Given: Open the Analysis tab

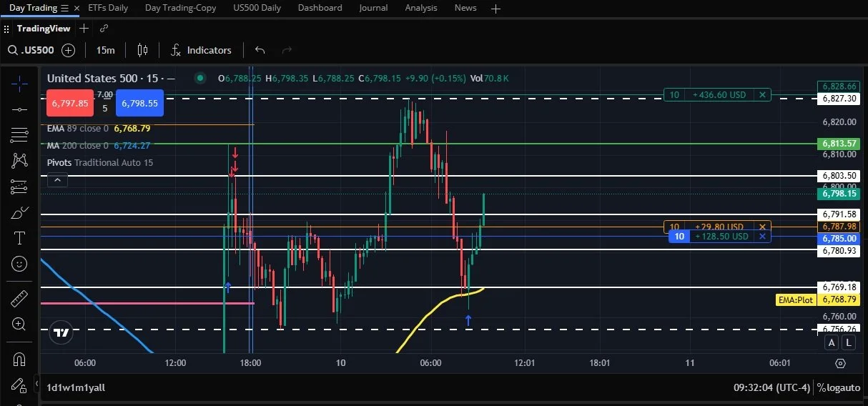Looking at the screenshot, I should click(420, 8).
